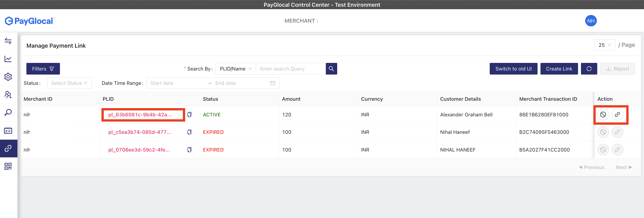Image resolution: width=644 pixels, height=218 pixels.
Task: Open the user management sidebar icon
Action: tap(8, 95)
